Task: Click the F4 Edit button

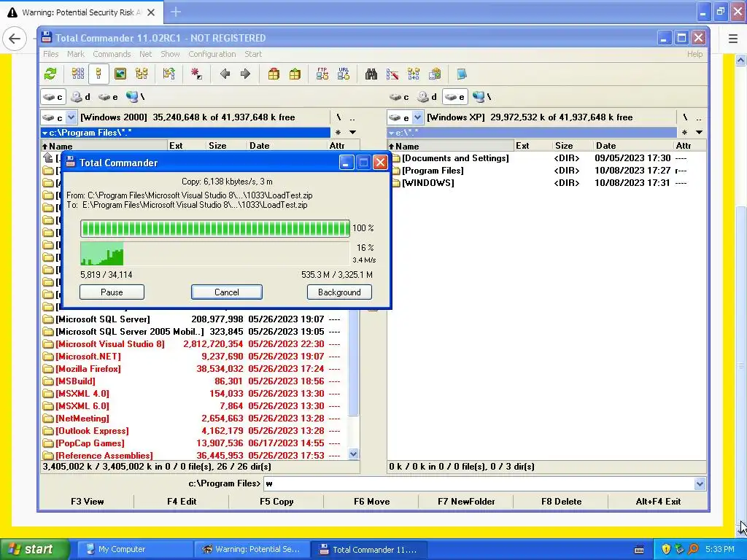Action: point(182,502)
